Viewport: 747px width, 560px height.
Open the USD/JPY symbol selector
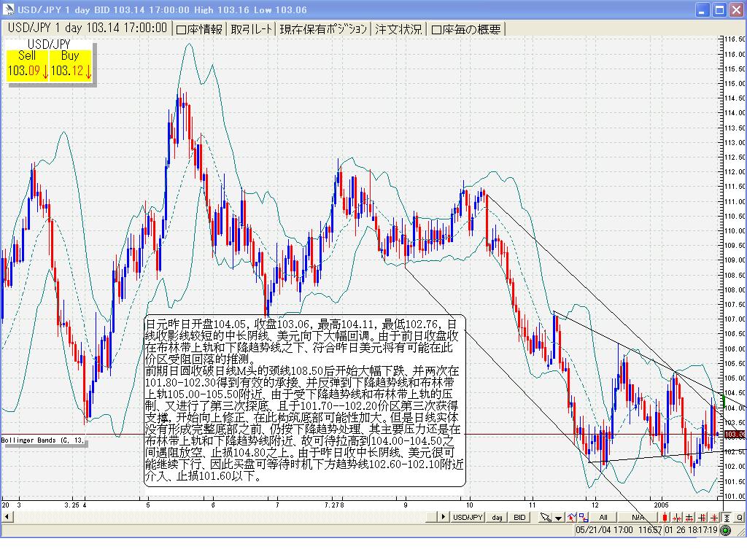[x=468, y=517]
